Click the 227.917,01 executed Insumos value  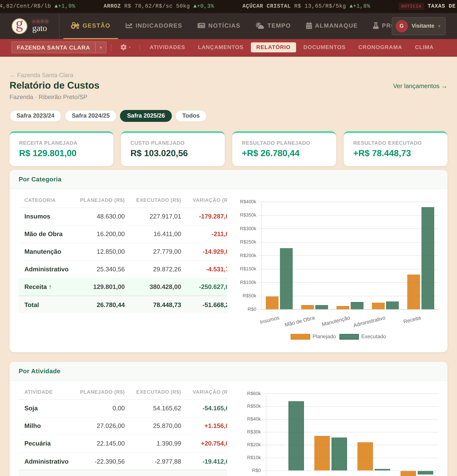pos(165,216)
